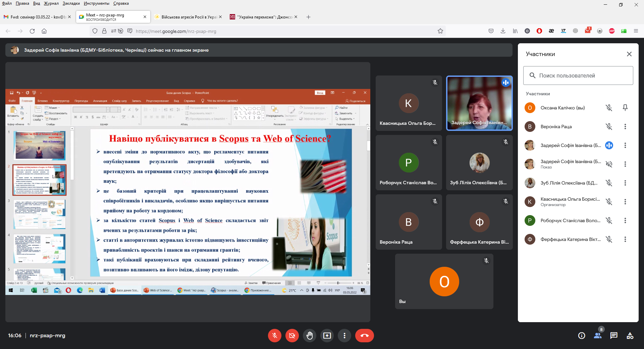Click the Поиск пользователей search field
Image resolution: width=644 pixels, height=349 pixels.
coord(578,76)
